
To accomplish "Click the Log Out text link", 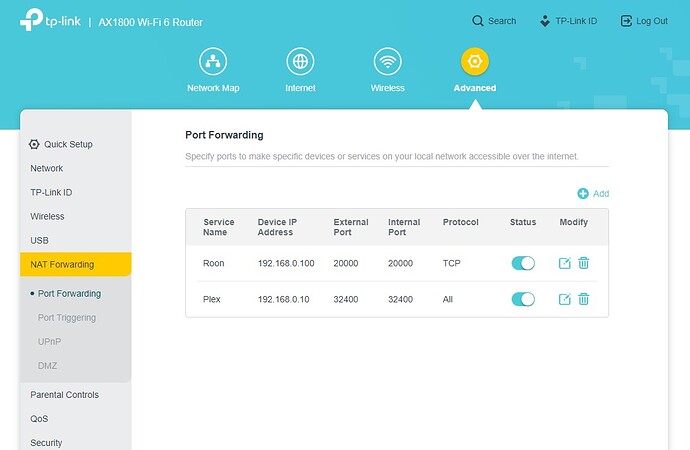I will [x=652, y=21].
